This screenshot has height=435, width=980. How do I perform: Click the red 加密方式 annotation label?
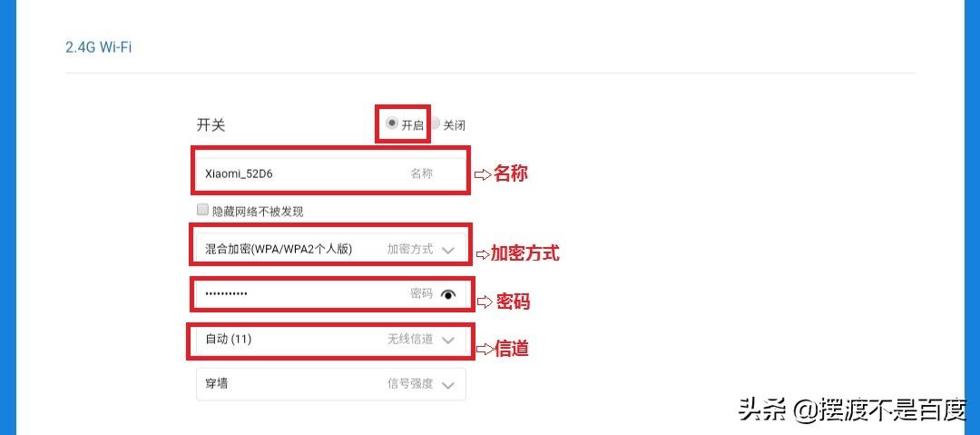524,253
